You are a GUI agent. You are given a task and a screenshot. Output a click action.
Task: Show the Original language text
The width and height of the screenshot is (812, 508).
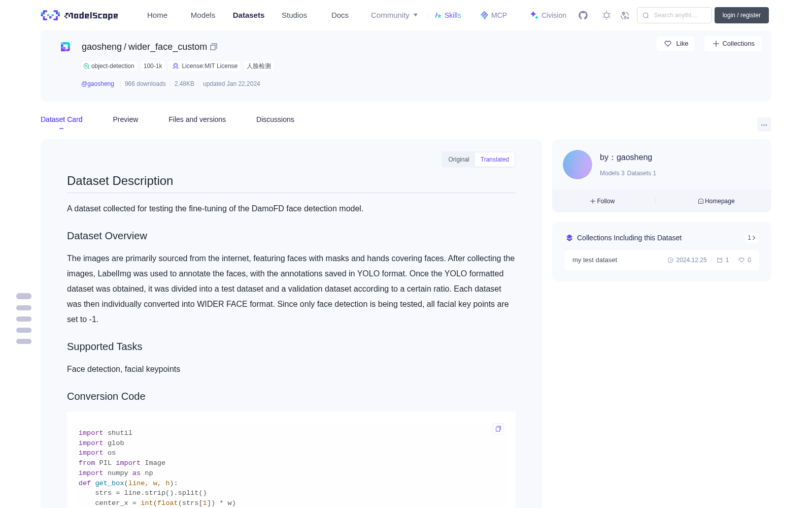[x=459, y=160]
